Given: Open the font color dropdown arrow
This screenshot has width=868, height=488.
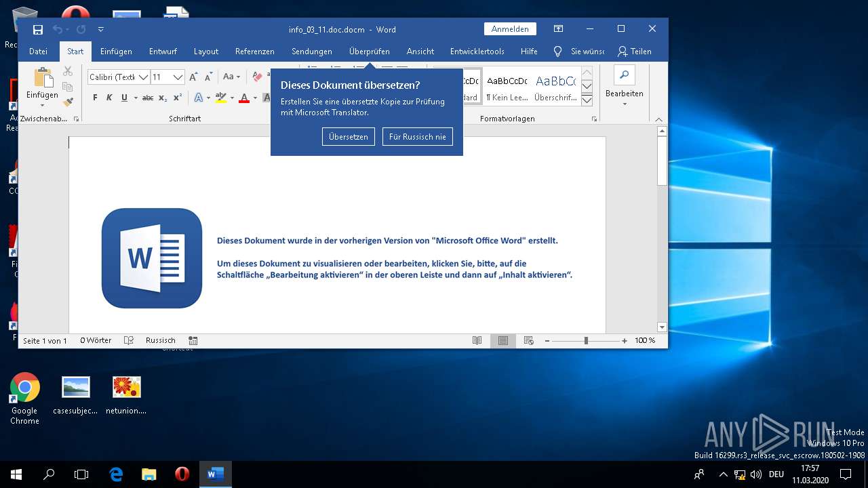Looking at the screenshot, I should click(x=256, y=98).
